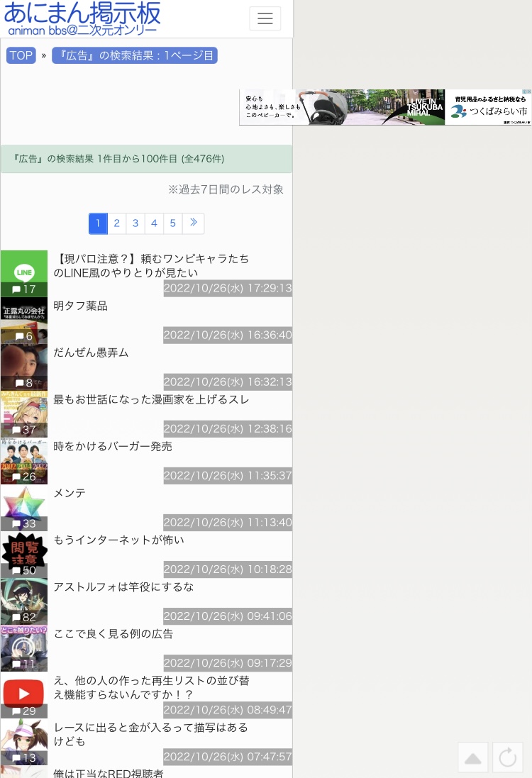Screen dimensions: 532x778
Task: Click timestamp 2022/10/26(水) 17:29:13
Action: point(228,288)
